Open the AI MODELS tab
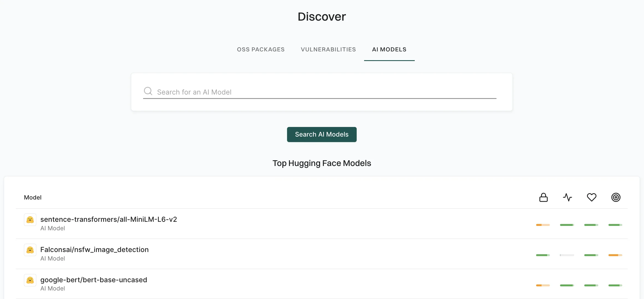This screenshot has width=644, height=299. click(x=389, y=49)
